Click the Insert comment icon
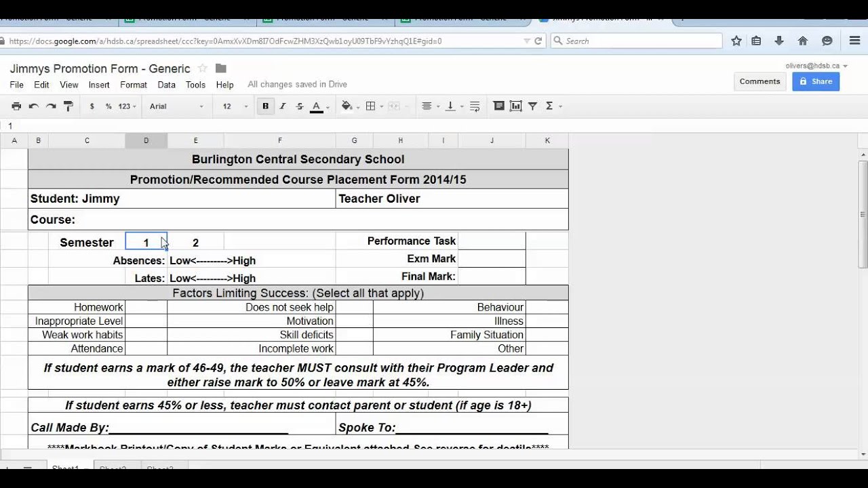 coord(499,106)
